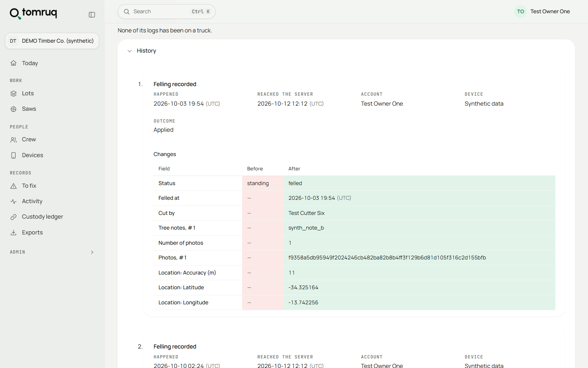The image size is (588, 368).
Task: Open the TO user avatar
Action: point(520,12)
